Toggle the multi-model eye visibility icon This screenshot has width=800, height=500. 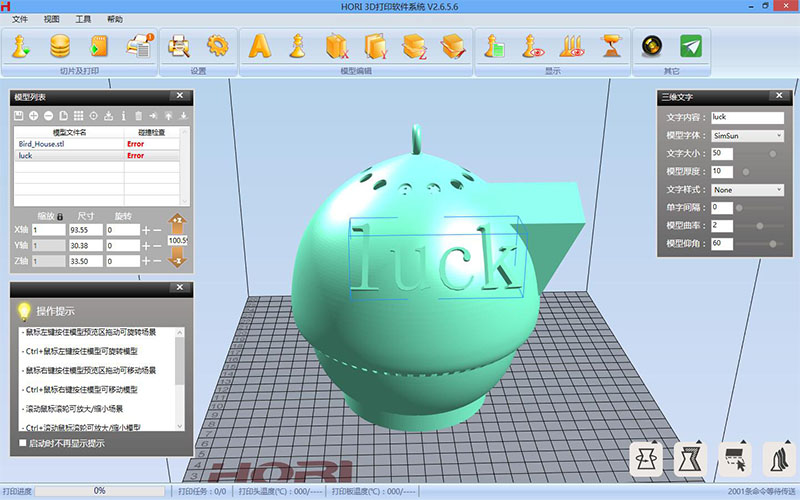pos(572,46)
